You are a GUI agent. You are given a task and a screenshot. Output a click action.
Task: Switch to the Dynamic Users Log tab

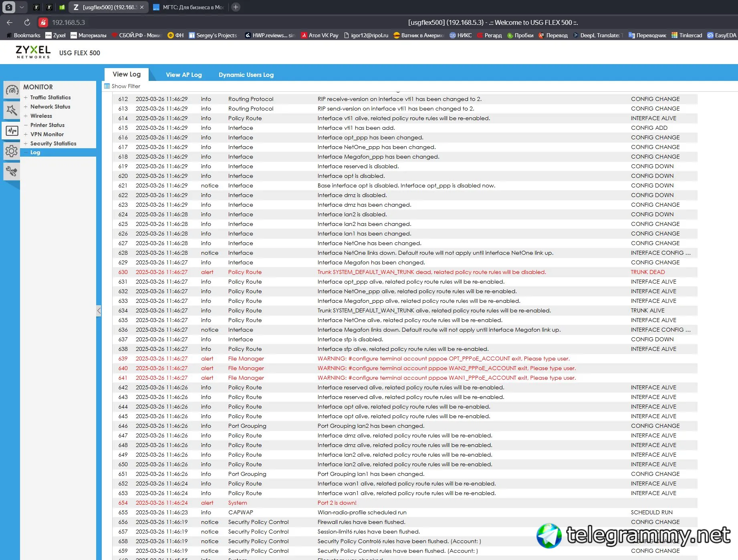pos(246,75)
